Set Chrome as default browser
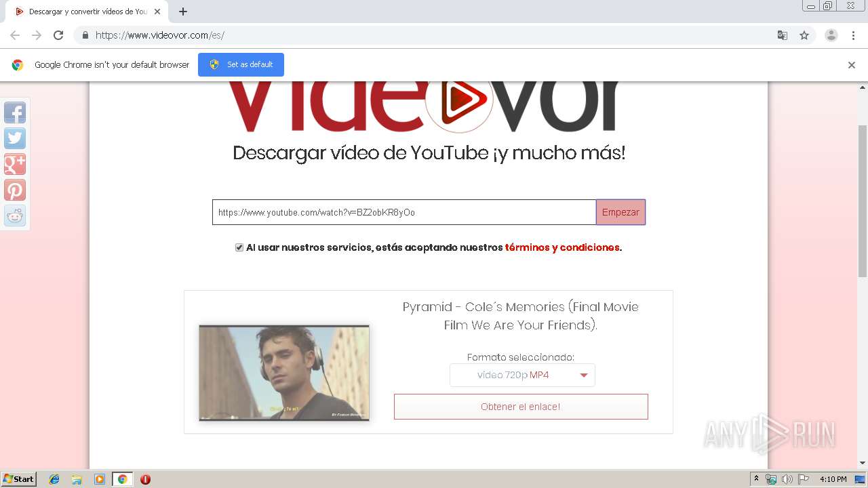 coord(241,64)
